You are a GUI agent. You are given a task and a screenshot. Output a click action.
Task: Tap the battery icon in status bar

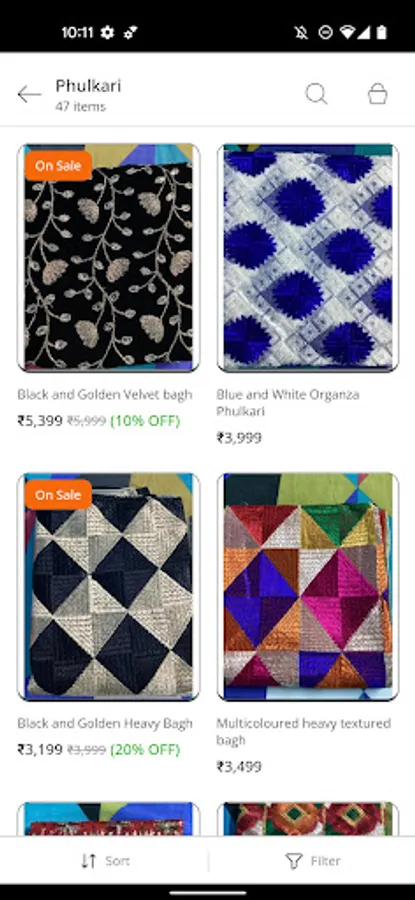[x=382, y=33]
